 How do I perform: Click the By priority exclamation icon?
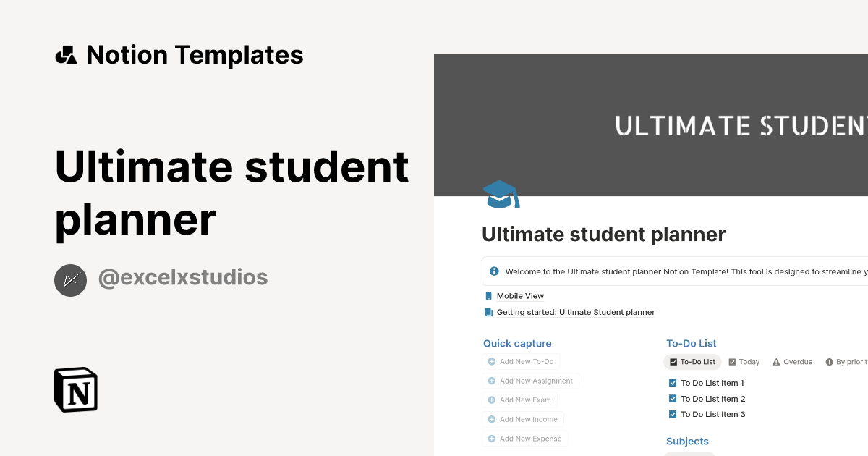pyautogui.click(x=829, y=361)
